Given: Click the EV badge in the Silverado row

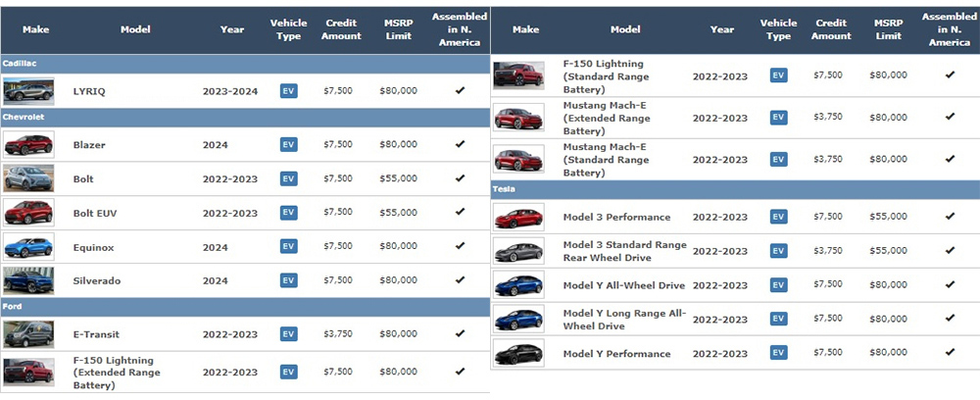Looking at the screenshot, I should click(x=288, y=280).
